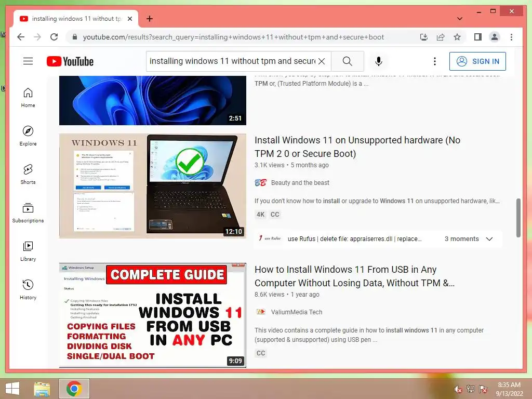Viewport: 532px width, 399px height.
Task: Click the YouTube logo
Action: click(70, 61)
